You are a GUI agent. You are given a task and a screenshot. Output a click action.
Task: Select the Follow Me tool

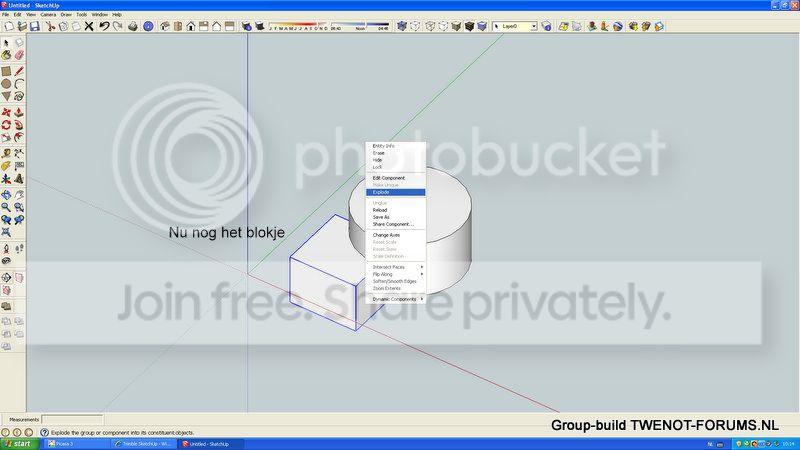(19, 125)
